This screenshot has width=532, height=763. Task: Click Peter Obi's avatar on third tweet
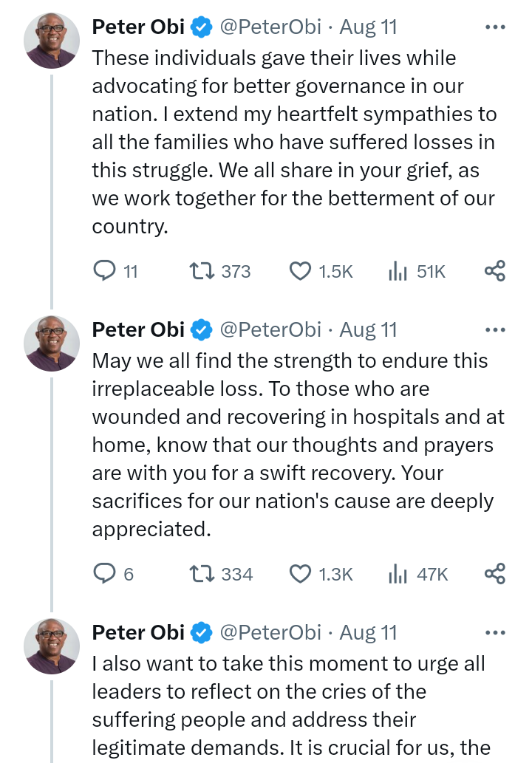[51, 646]
